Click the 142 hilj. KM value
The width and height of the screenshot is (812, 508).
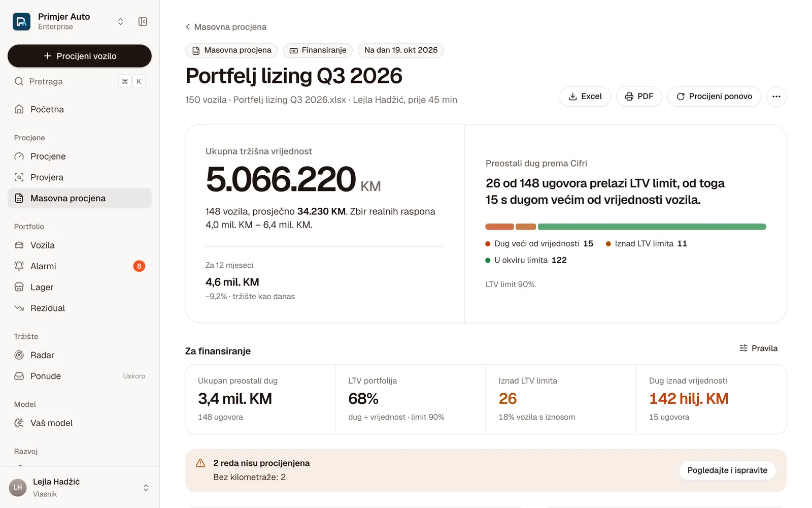point(689,399)
